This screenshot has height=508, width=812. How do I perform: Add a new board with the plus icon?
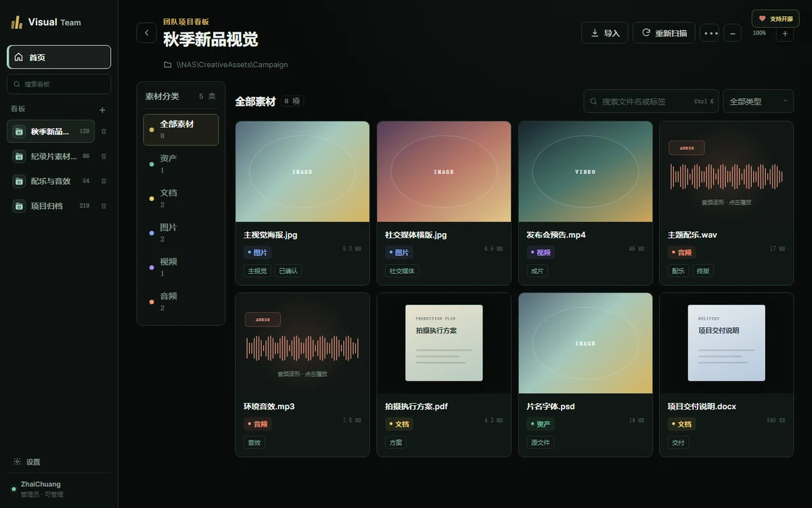click(102, 110)
